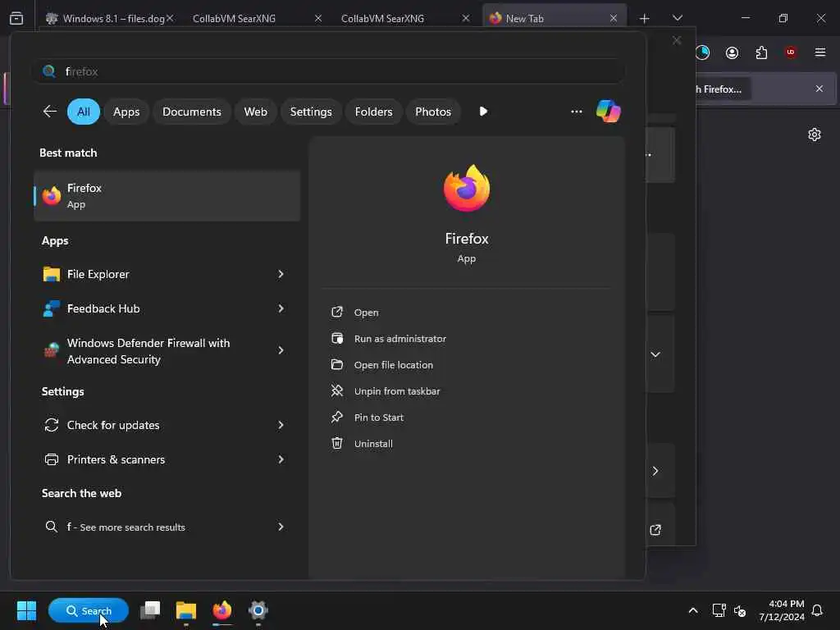Click Run as administrator
Image resolution: width=840 pixels, height=630 pixels.
click(x=400, y=339)
